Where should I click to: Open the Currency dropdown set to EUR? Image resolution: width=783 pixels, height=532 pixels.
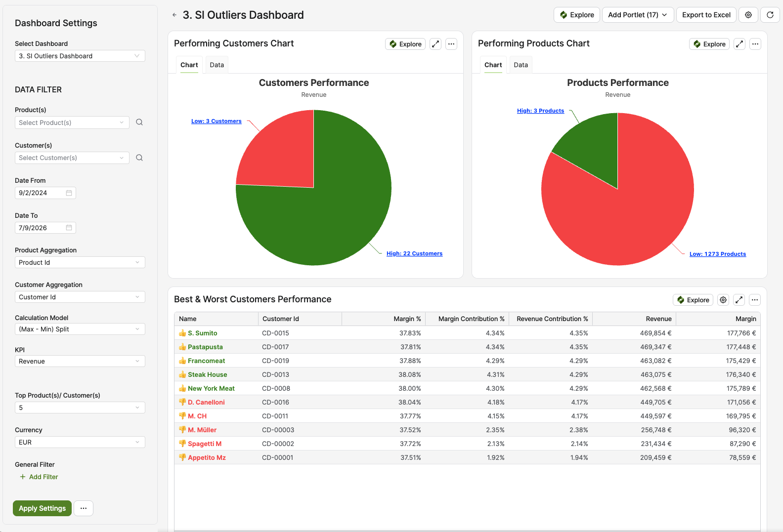pos(80,442)
